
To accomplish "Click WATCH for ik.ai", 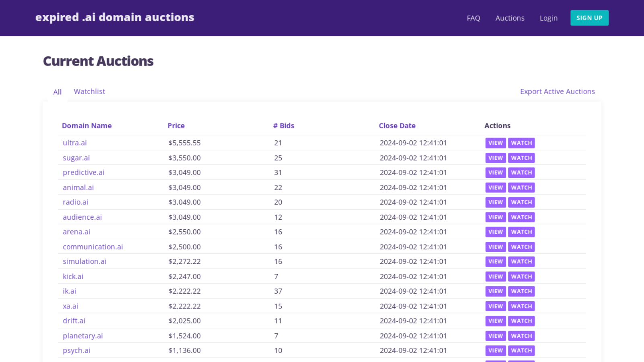I will [x=521, y=291].
